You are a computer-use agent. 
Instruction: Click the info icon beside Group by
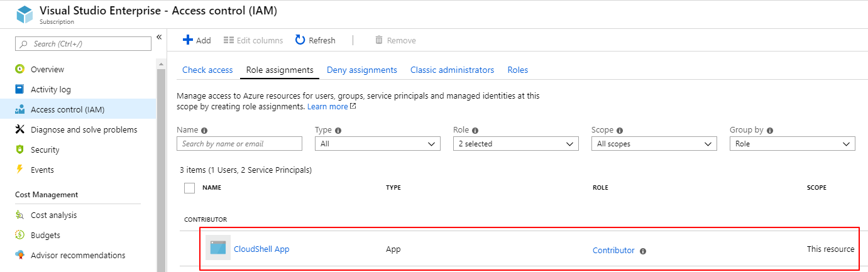[x=770, y=131]
